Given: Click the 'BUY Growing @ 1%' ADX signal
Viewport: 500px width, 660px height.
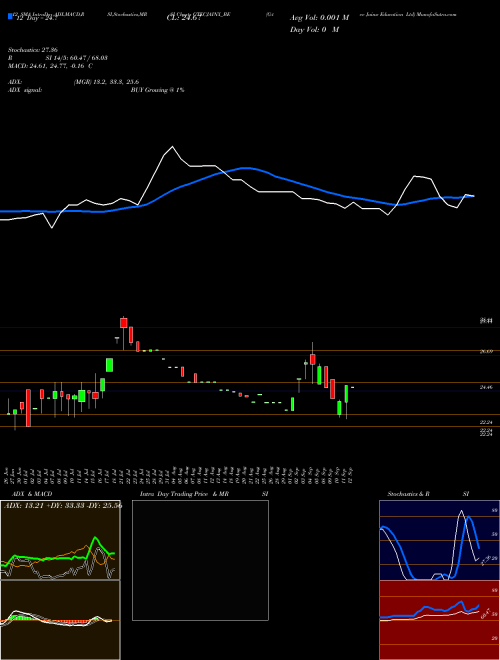Looking at the screenshot, I should 157,90.
